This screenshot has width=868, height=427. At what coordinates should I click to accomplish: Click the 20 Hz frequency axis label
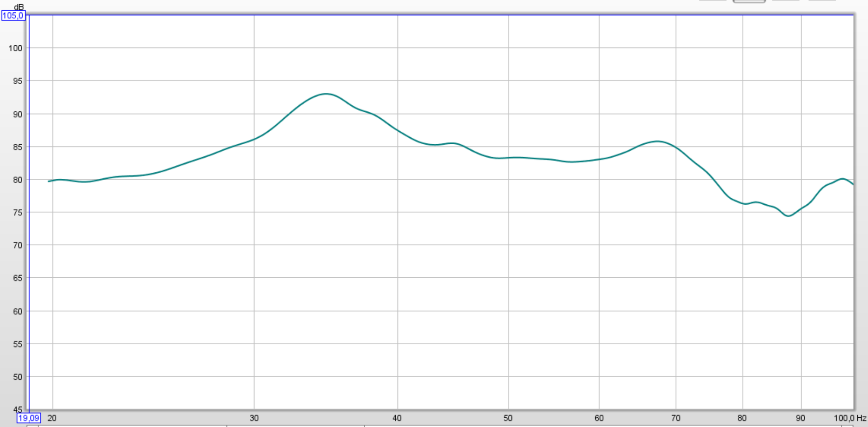click(x=52, y=418)
